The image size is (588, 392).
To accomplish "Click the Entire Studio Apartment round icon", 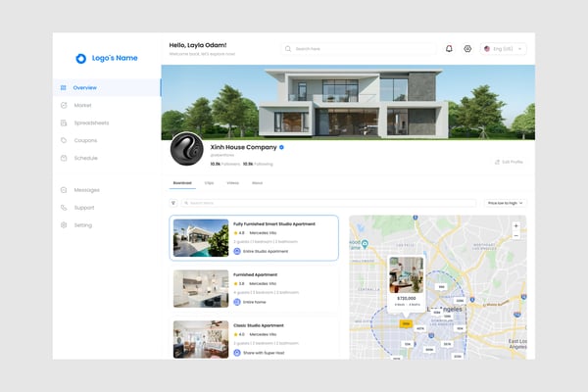I will tap(237, 251).
